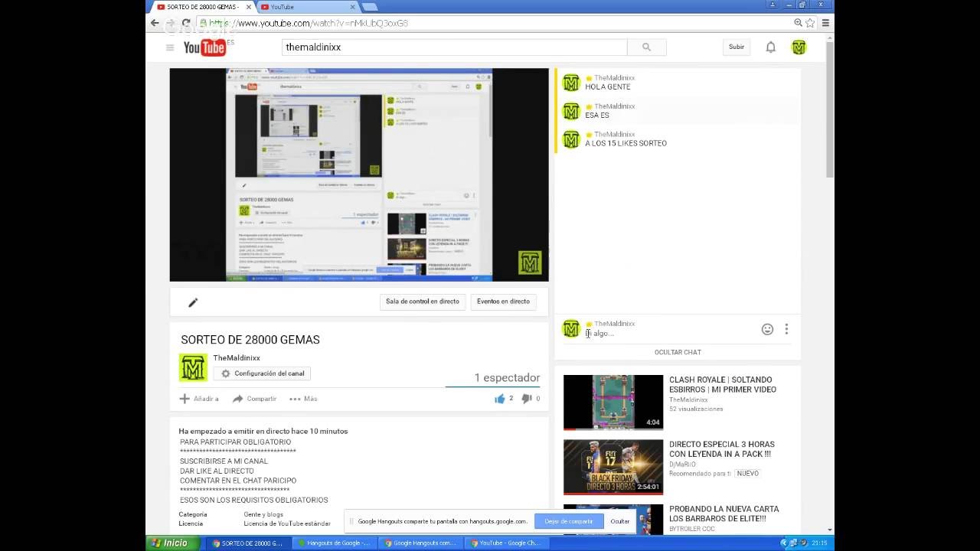Open the Chrome menu icon
The image size is (980, 551).
(825, 23)
